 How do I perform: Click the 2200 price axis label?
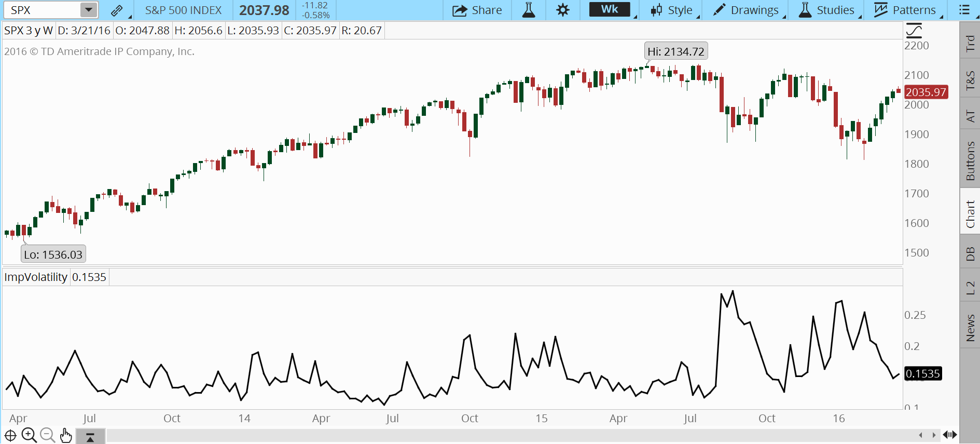coord(917,46)
